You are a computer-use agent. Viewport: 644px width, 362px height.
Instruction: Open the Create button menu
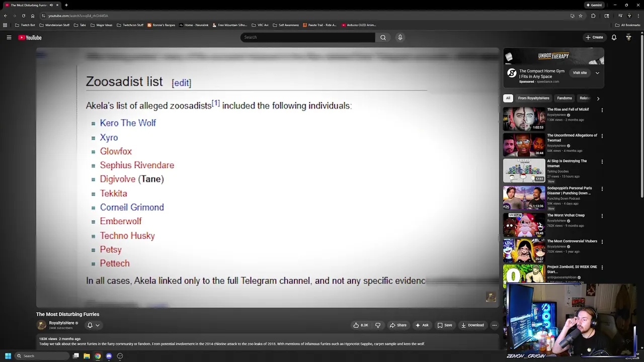click(594, 37)
